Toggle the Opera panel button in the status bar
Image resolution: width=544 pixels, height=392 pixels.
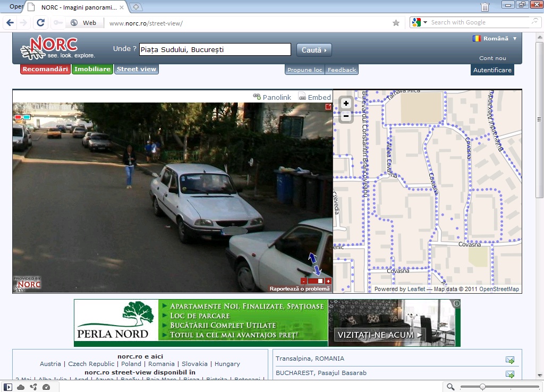(8, 387)
